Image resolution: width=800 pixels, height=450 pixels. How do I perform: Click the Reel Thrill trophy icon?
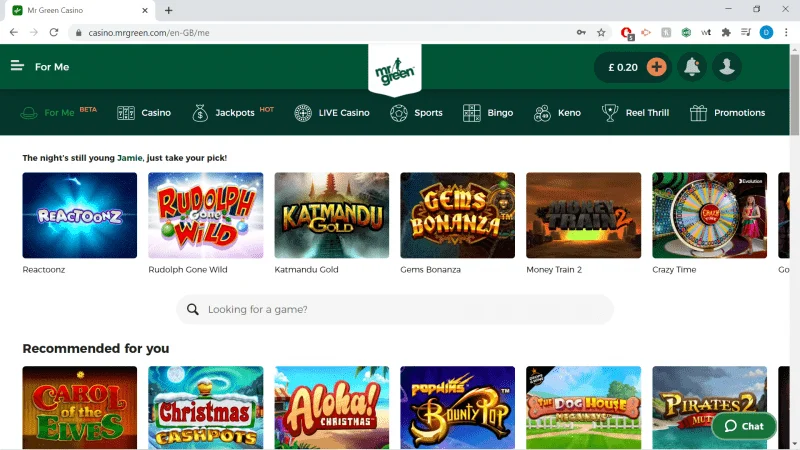click(610, 113)
